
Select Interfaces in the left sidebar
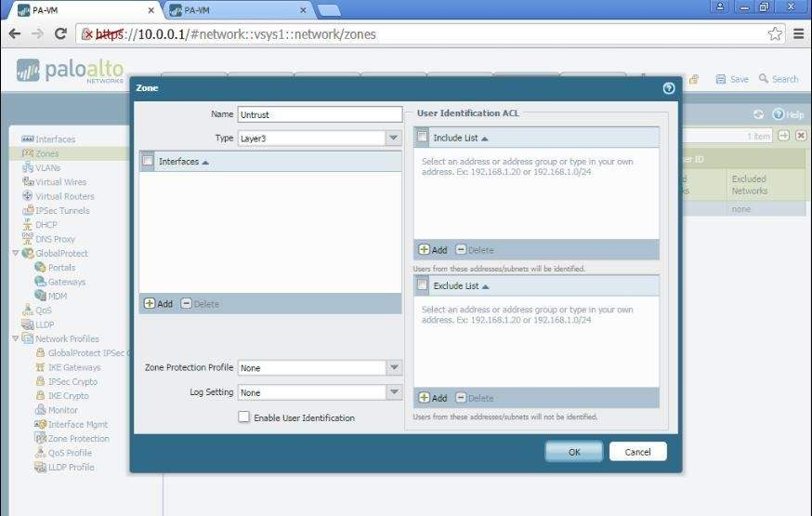(55, 139)
